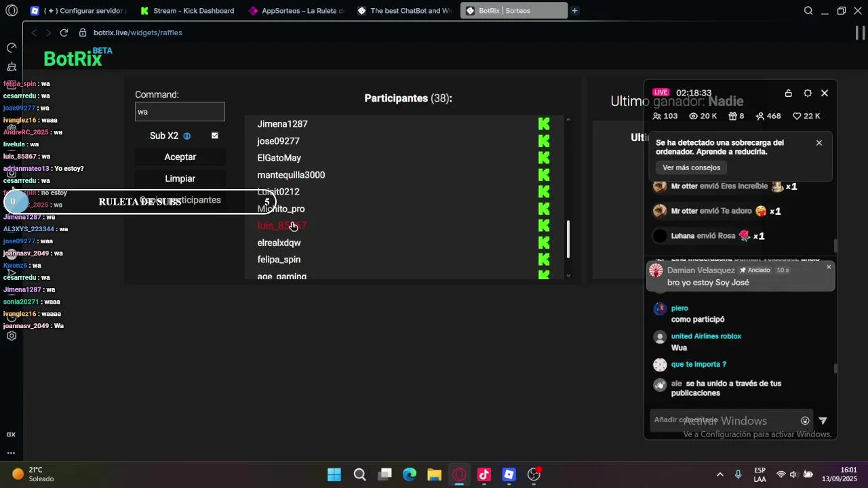Viewport: 868px width, 488px height.
Task: Click the Ver más consejos button
Action: coord(691,168)
